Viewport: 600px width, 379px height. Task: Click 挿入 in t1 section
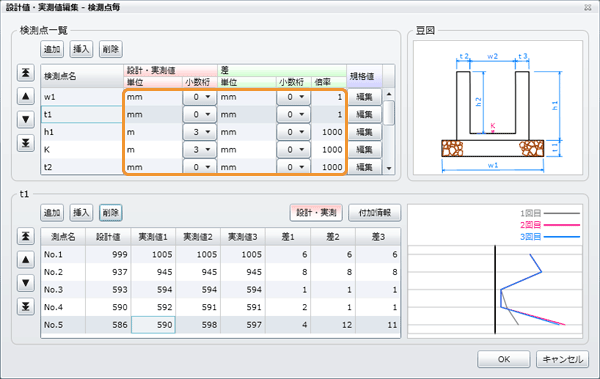point(81,213)
